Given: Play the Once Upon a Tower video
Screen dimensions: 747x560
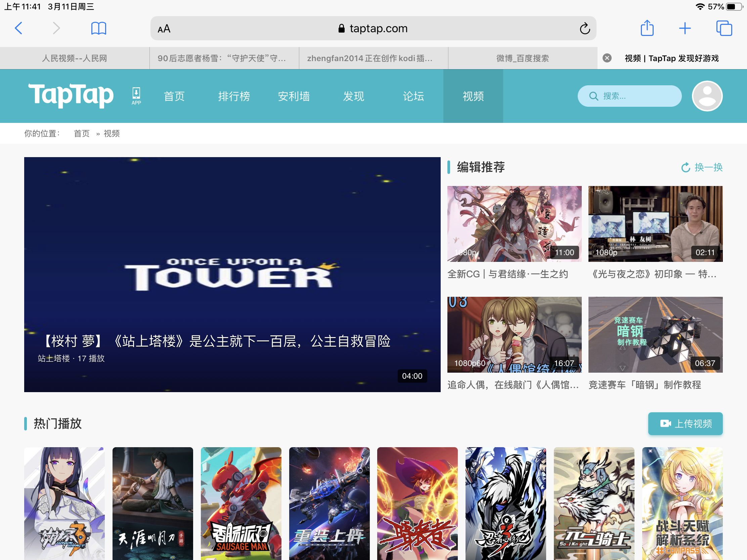Looking at the screenshot, I should coord(232,274).
